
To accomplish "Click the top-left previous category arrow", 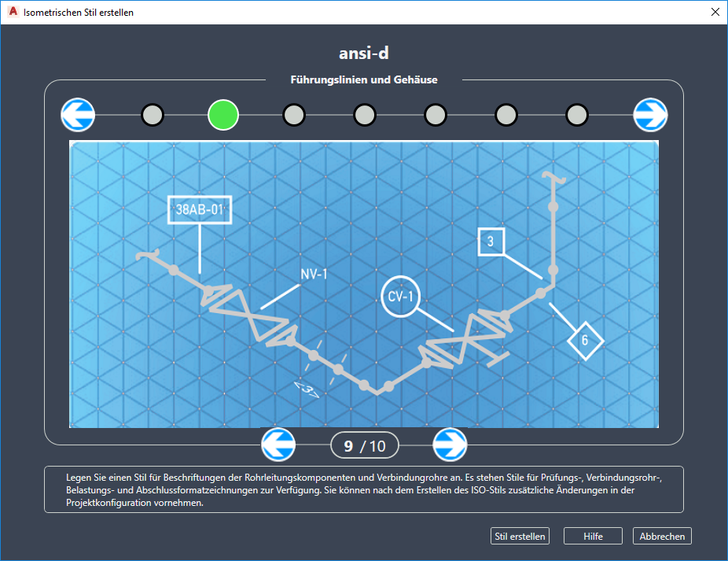I will (78, 115).
